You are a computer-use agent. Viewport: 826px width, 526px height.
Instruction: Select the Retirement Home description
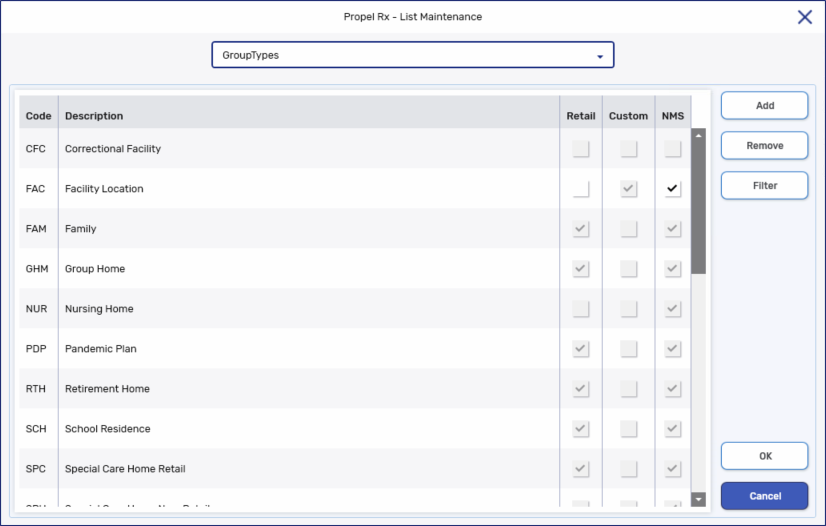[x=309, y=389]
